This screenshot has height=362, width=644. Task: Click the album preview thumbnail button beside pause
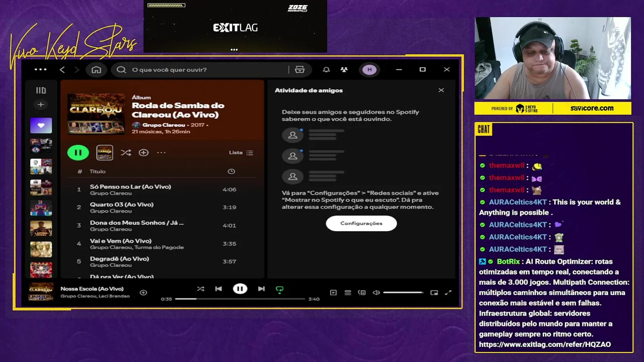tap(105, 152)
